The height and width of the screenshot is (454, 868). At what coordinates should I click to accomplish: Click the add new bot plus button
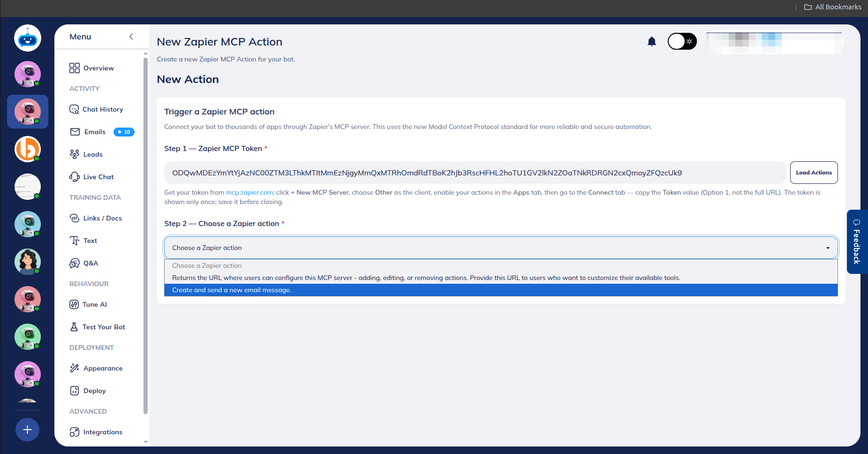tap(28, 430)
